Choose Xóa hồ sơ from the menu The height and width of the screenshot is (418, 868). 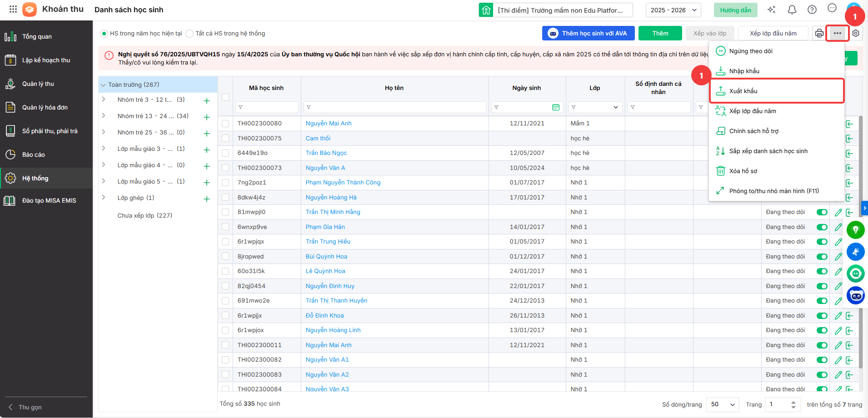776,171
